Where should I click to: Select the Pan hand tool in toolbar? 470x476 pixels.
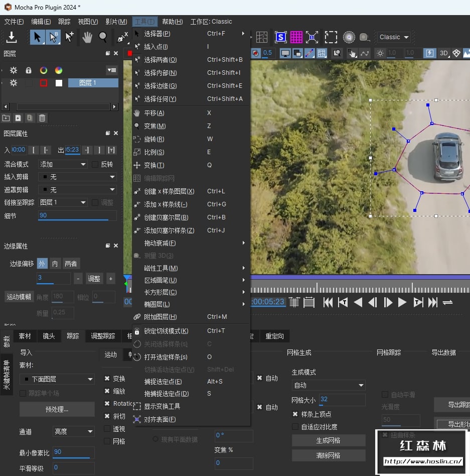(x=87, y=37)
